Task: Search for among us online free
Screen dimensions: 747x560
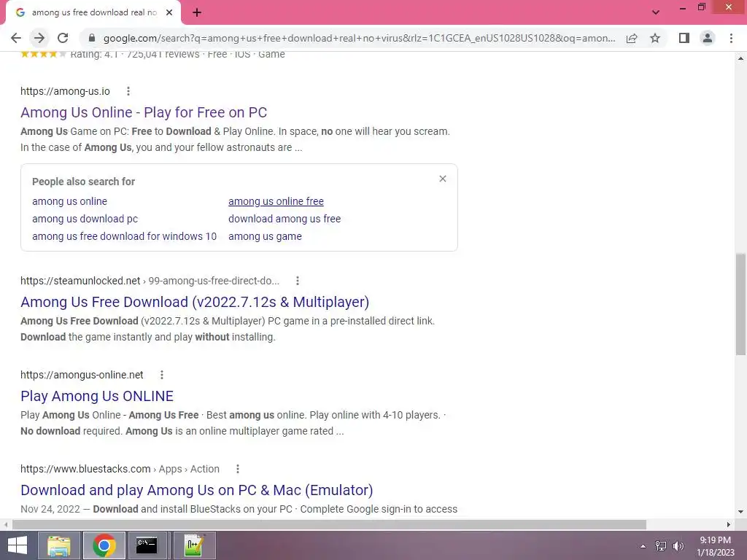Action: (x=276, y=201)
